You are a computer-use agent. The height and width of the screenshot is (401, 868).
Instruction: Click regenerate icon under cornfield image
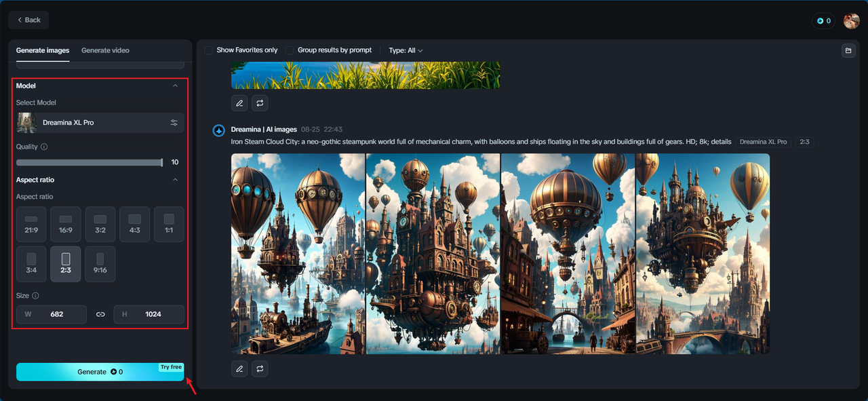tap(260, 103)
